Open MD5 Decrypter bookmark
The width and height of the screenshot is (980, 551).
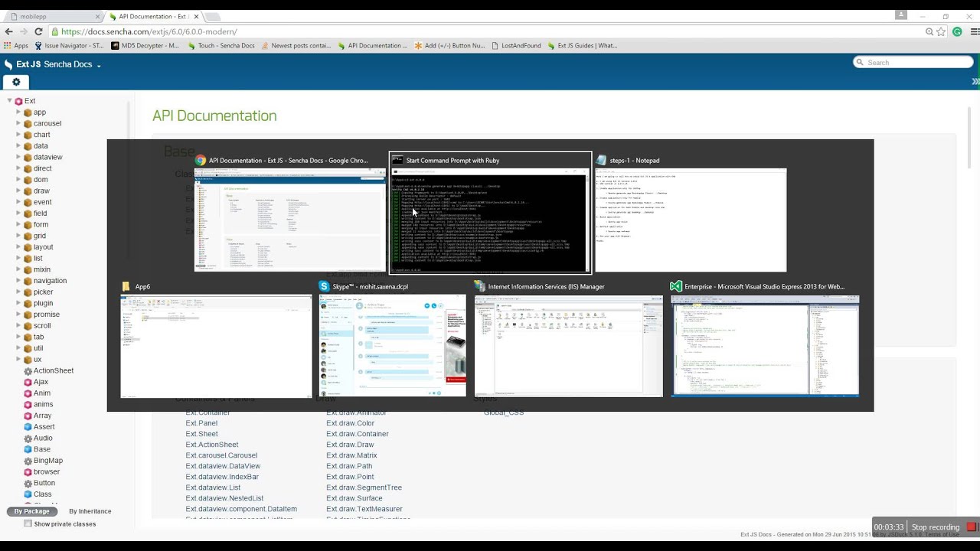pos(145,45)
